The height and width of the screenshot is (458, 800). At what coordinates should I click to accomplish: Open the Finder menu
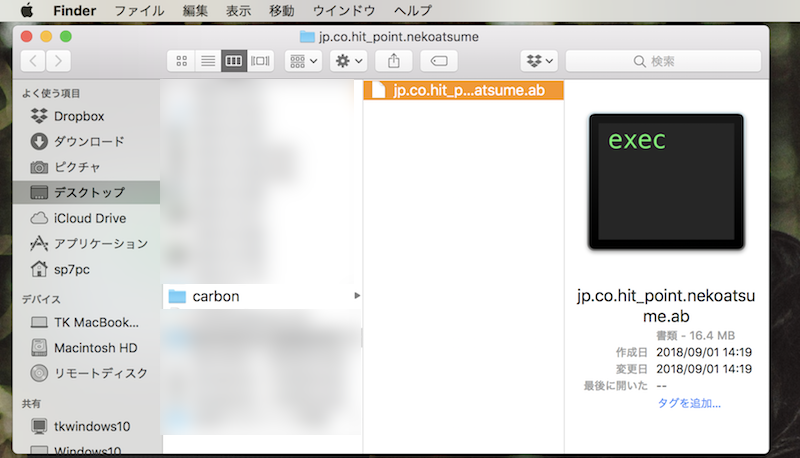click(74, 10)
